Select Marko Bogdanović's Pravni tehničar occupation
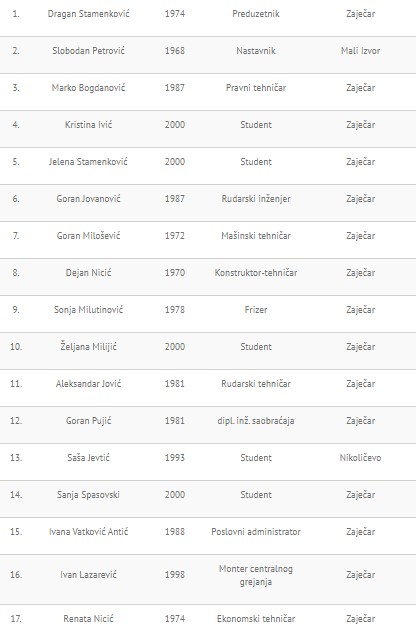This screenshot has width=416, height=640. (256, 88)
